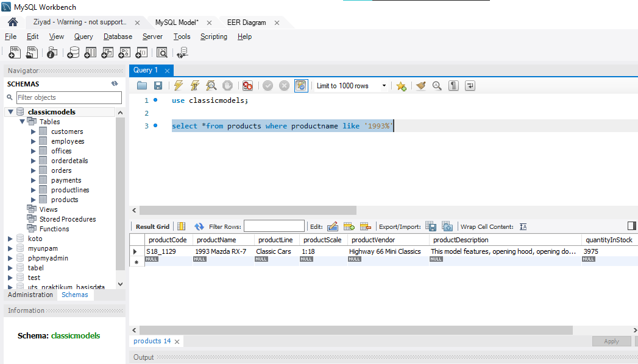Toggle wrap cell content
Image resolution: width=638 pixels, height=364 pixels.
click(523, 226)
